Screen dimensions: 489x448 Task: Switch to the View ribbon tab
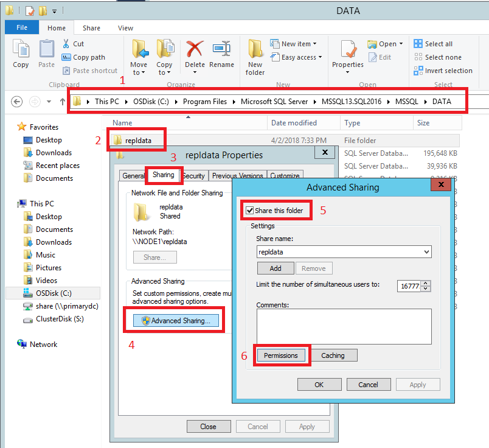point(125,28)
